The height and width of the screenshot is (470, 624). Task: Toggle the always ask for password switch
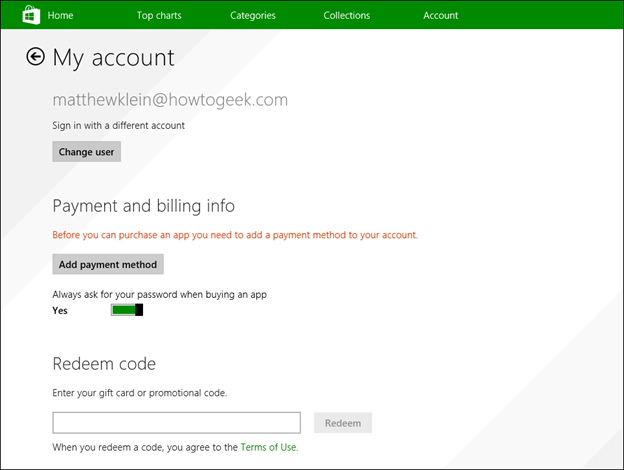[x=127, y=310]
